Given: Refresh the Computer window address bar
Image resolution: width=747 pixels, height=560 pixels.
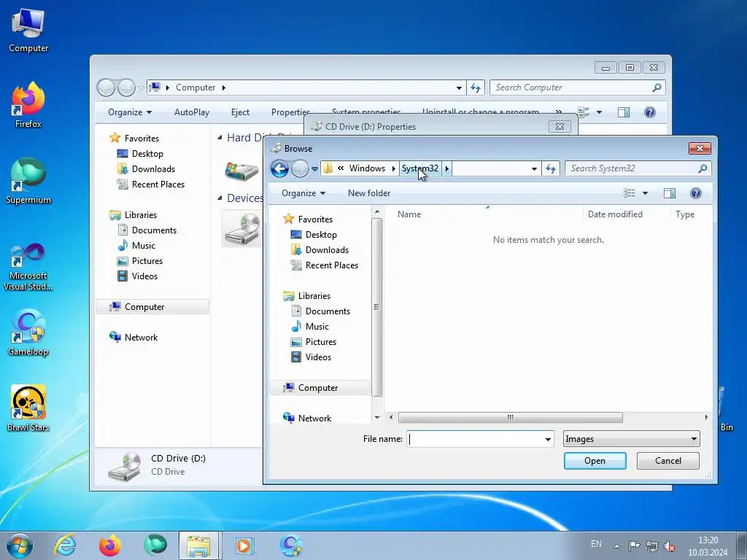Looking at the screenshot, I should point(476,87).
